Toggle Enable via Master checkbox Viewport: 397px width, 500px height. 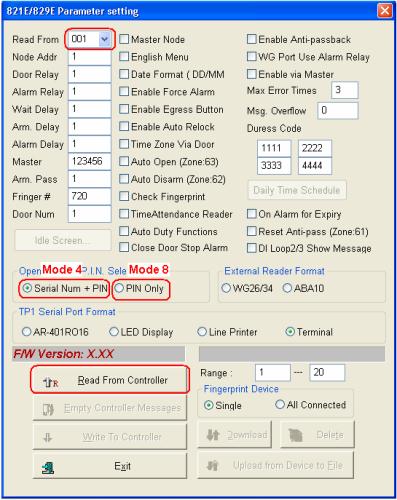252,74
